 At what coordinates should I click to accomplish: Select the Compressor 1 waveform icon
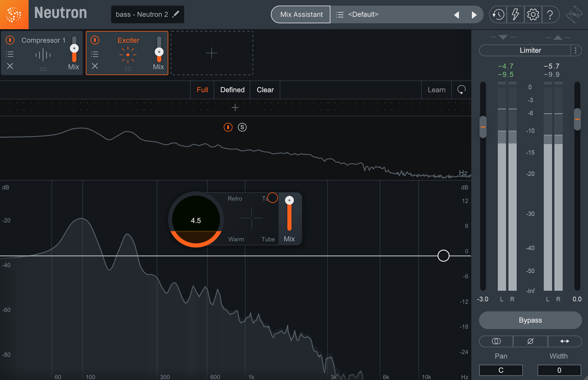43,55
